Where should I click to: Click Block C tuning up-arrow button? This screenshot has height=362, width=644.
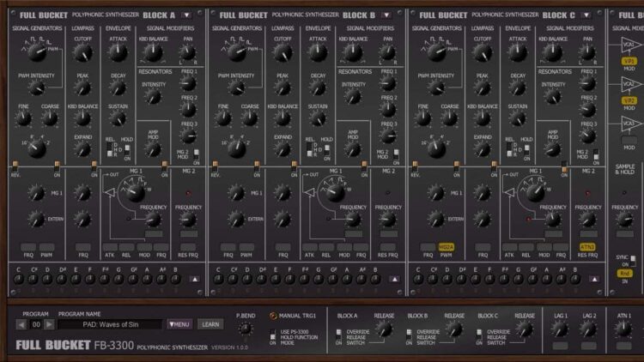[594, 279]
